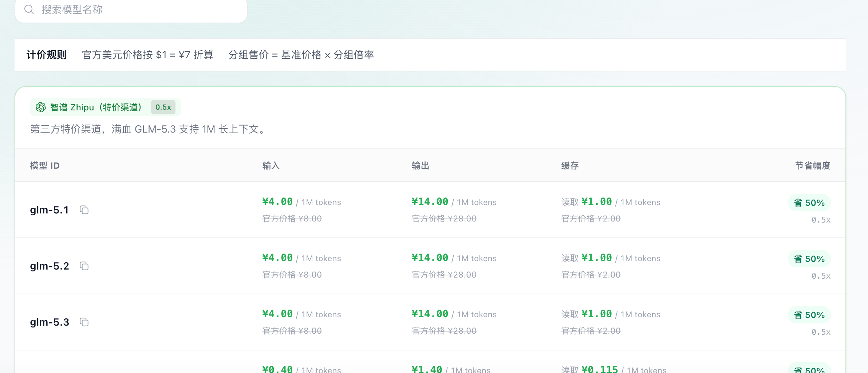
Task: Click the 0.5x multiplier badge in the header
Action: click(x=163, y=107)
